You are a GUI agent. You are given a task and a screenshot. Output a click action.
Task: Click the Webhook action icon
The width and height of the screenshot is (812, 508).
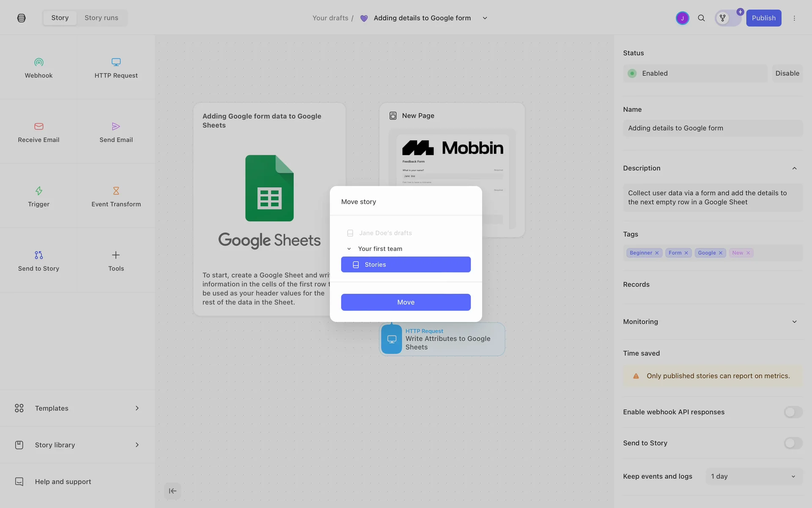coord(38,62)
